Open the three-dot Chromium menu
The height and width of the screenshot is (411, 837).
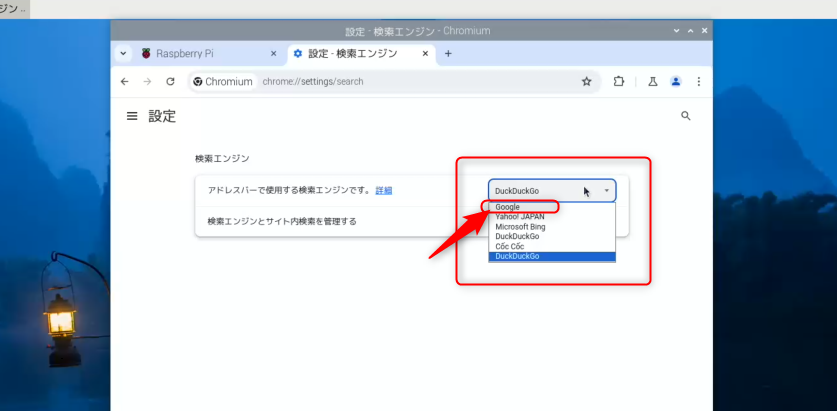[699, 82]
